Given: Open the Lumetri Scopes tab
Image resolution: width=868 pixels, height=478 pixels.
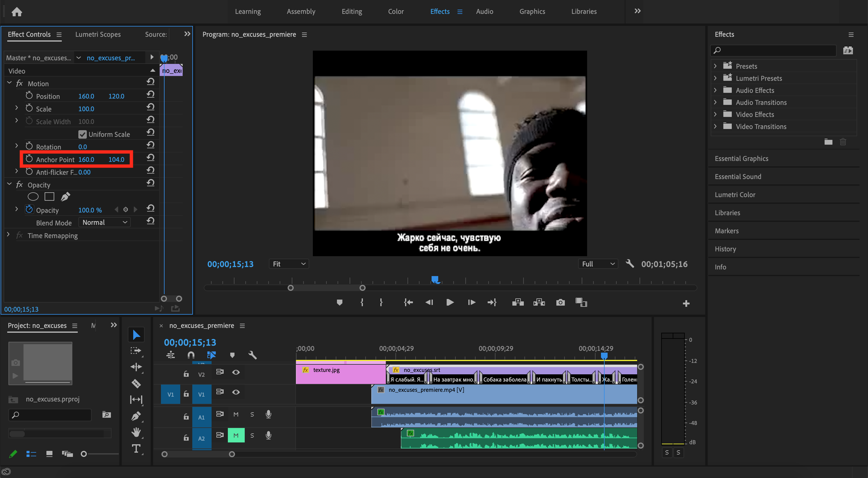Looking at the screenshot, I should coord(98,34).
